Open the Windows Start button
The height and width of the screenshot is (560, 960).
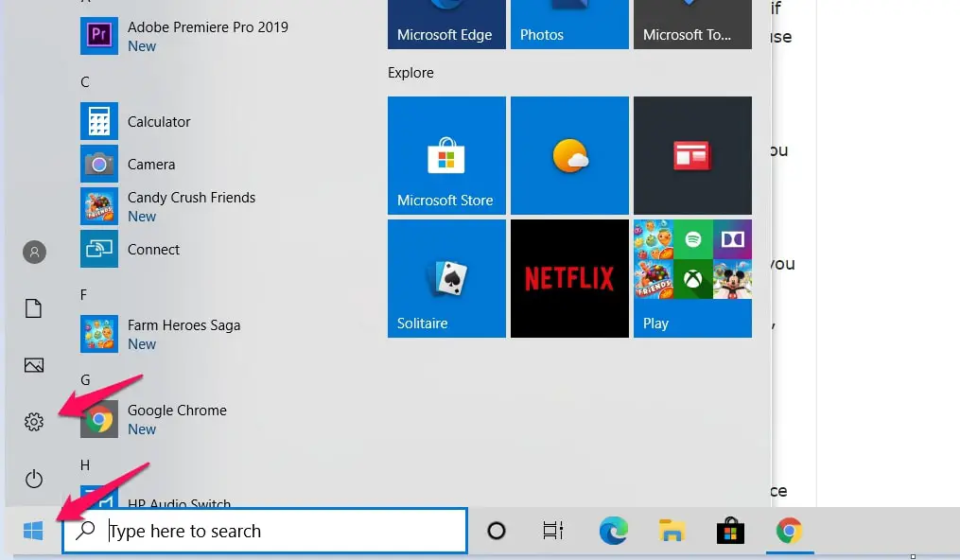click(x=33, y=531)
